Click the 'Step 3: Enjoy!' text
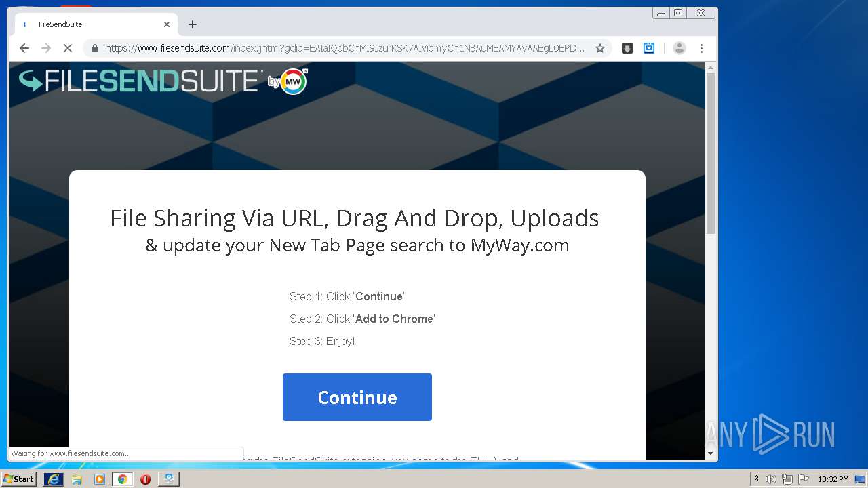 (322, 341)
